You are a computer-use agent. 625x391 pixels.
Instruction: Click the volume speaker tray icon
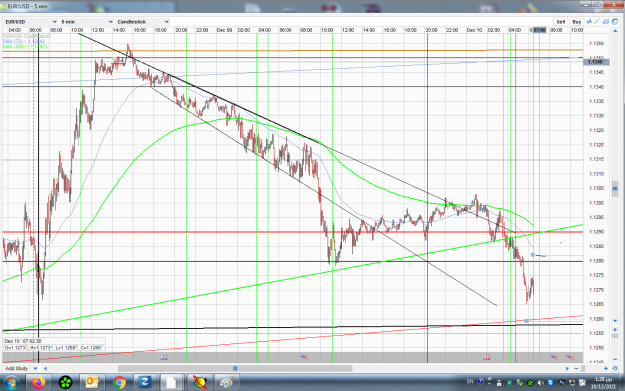click(x=540, y=383)
